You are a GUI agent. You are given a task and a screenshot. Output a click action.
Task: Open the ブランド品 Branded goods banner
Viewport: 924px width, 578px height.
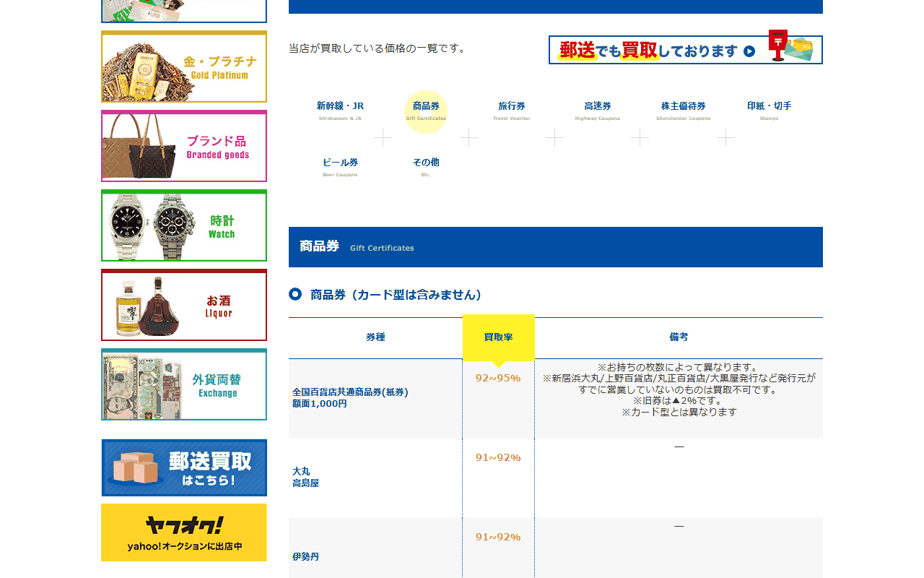click(184, 146)
